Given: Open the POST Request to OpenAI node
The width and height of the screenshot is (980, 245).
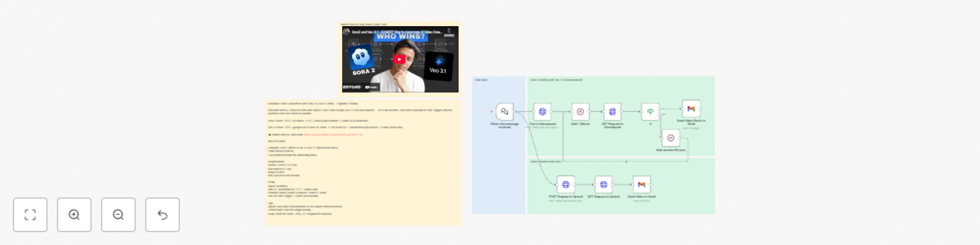Looking at the screenshot, I should (566, 185).
